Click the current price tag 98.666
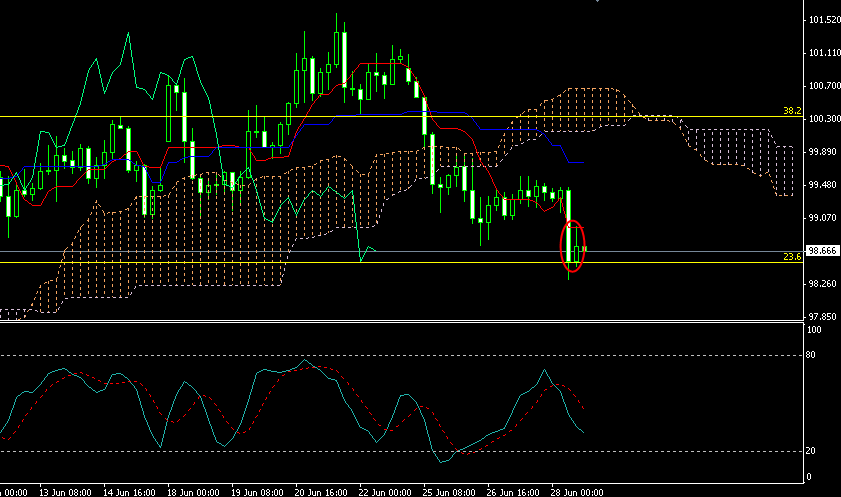The height and width of the screenshot is (497, 841). point(822,251)
